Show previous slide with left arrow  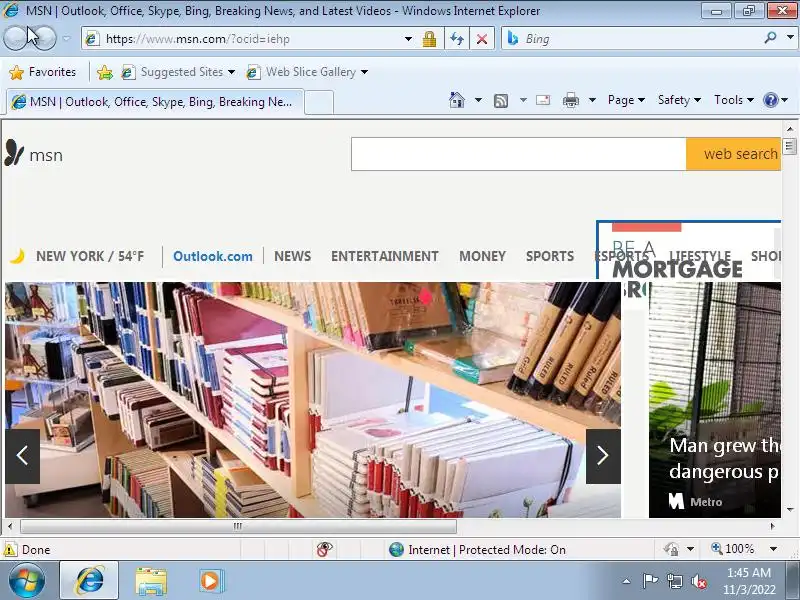[x=22, y=456]
